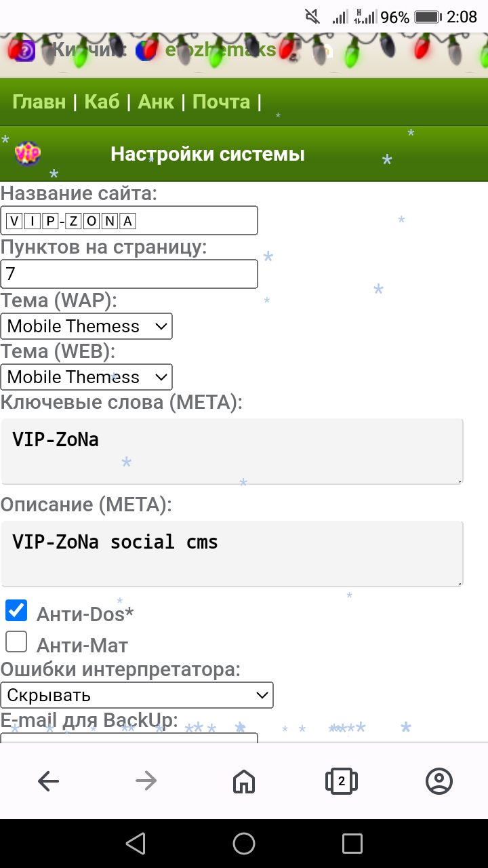
Task: Open the Ошибки интерпретатора dropdown
Action: pos(137,695)
